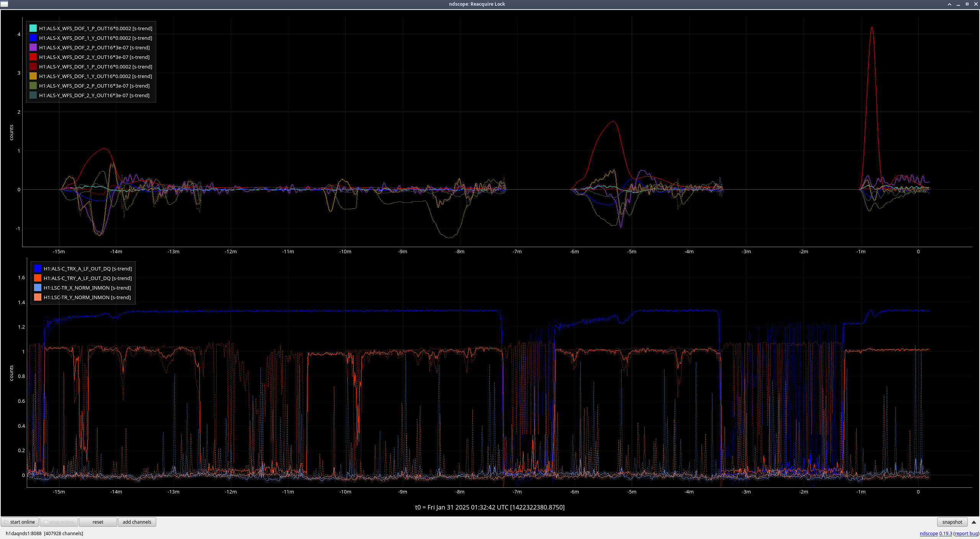Viewport: 980px width, 539px height.
Task: Click light blue swatch for LSC-TR_X_NORM_INMON
Action: coord(38,288)
